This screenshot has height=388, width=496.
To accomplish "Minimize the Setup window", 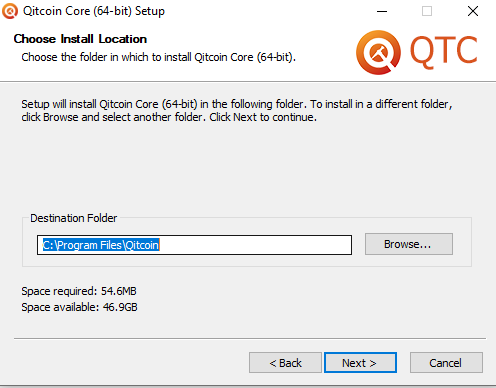I will 382,11.
